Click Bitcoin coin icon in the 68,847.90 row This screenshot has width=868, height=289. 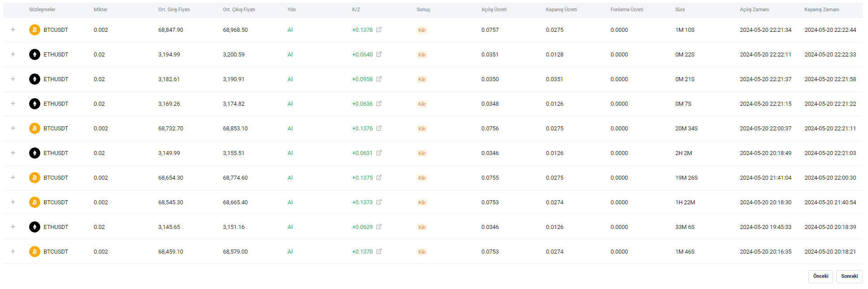coord(34,30)
